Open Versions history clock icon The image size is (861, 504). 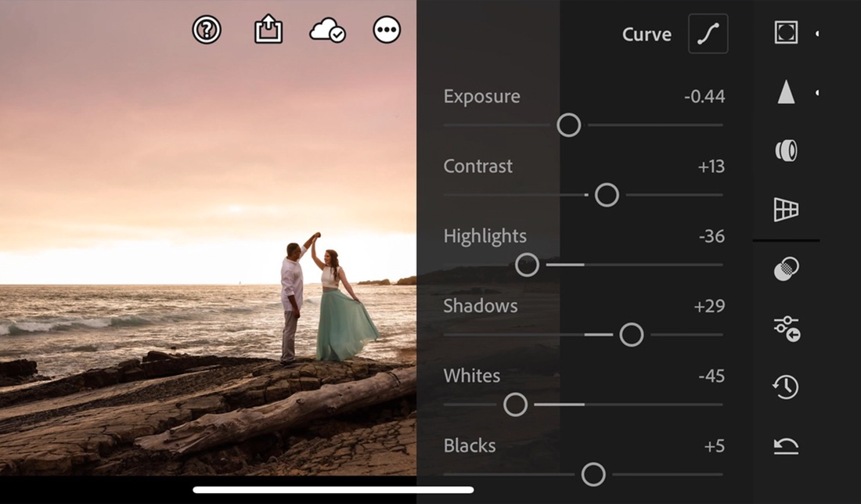tap(786, 387)
